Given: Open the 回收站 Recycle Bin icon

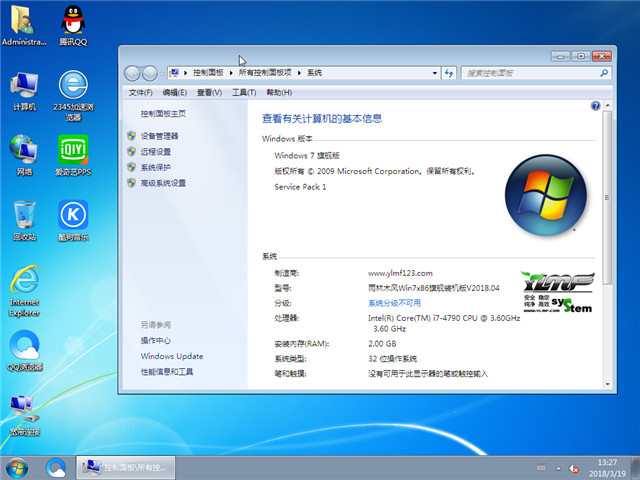Looking at the screenshot, I should click(24, 220).
